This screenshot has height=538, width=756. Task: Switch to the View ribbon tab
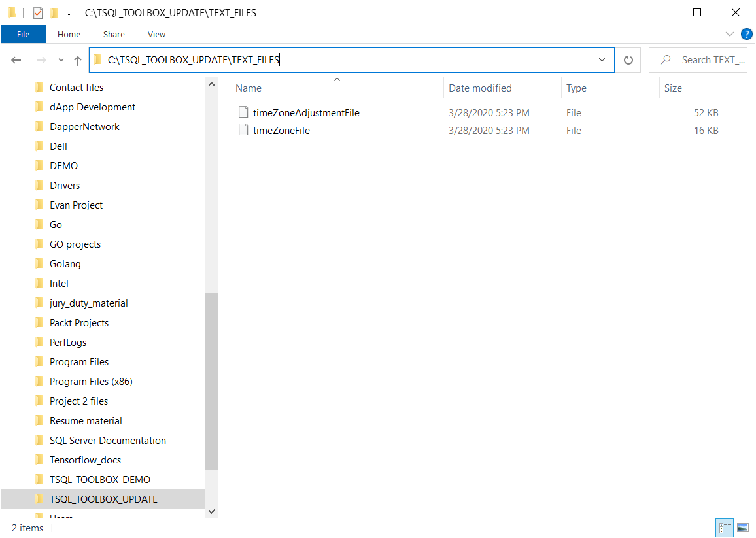(x=156, y=34)
